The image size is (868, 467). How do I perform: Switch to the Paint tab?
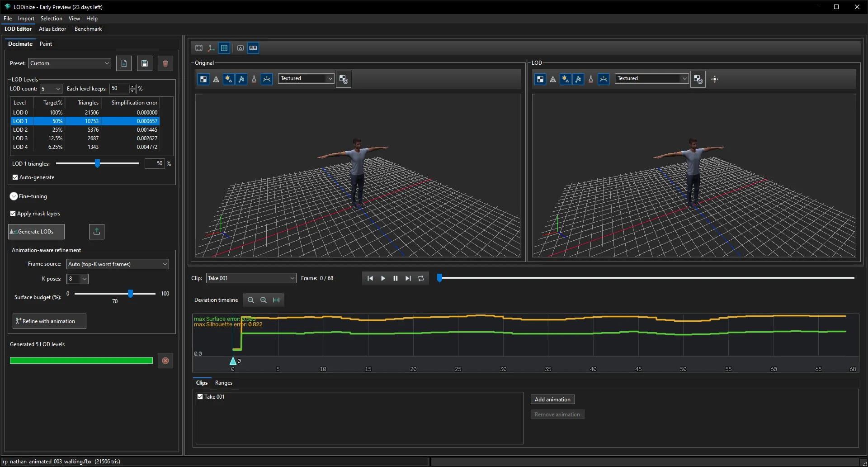point(46,44)
